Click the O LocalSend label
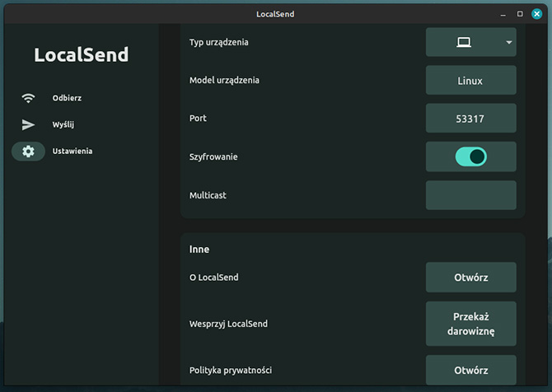This screenshot has height=392, width=552. (x=214, y=278)
